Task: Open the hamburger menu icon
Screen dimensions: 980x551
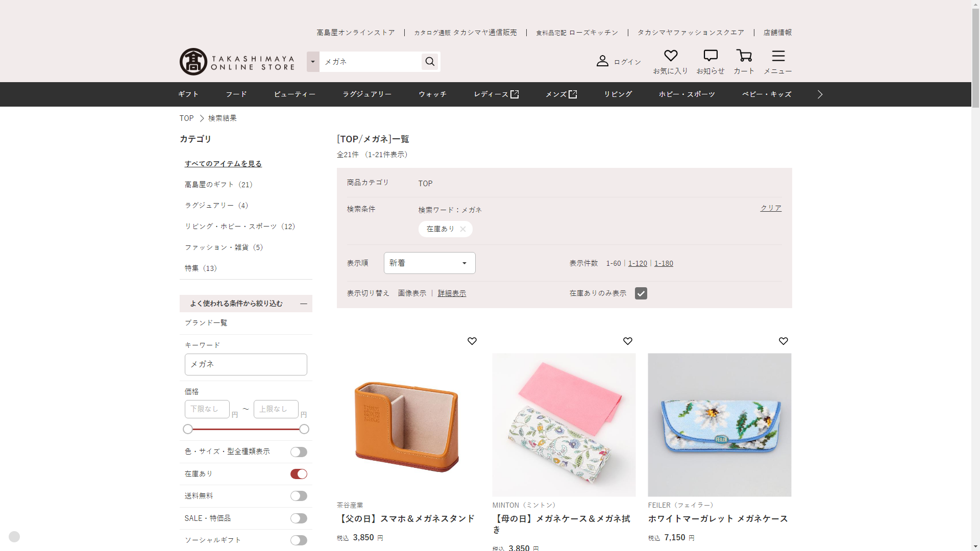Action: (x=778, y=56)
